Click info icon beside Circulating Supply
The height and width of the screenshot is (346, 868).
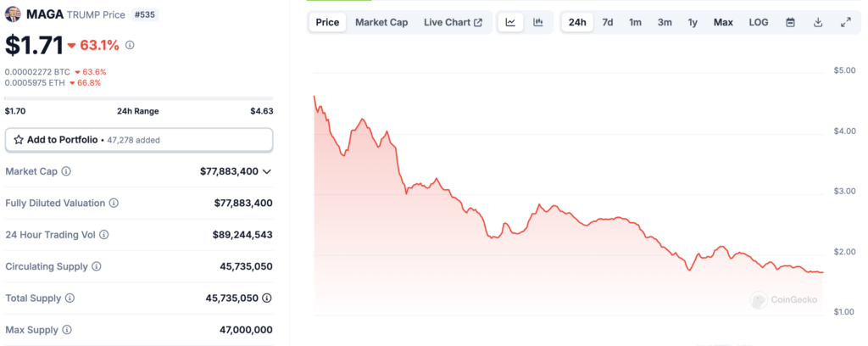[x=97, y=267]
